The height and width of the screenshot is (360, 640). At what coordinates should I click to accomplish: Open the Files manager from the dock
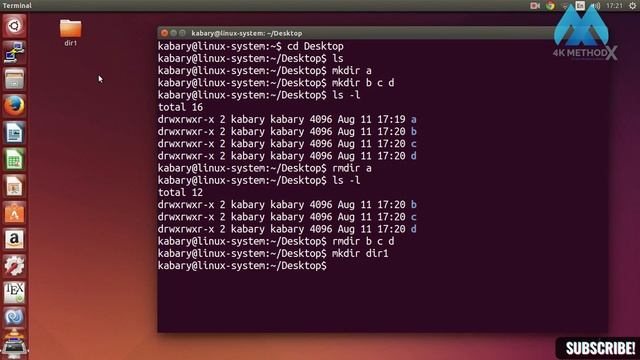click(x=14, y=79)
